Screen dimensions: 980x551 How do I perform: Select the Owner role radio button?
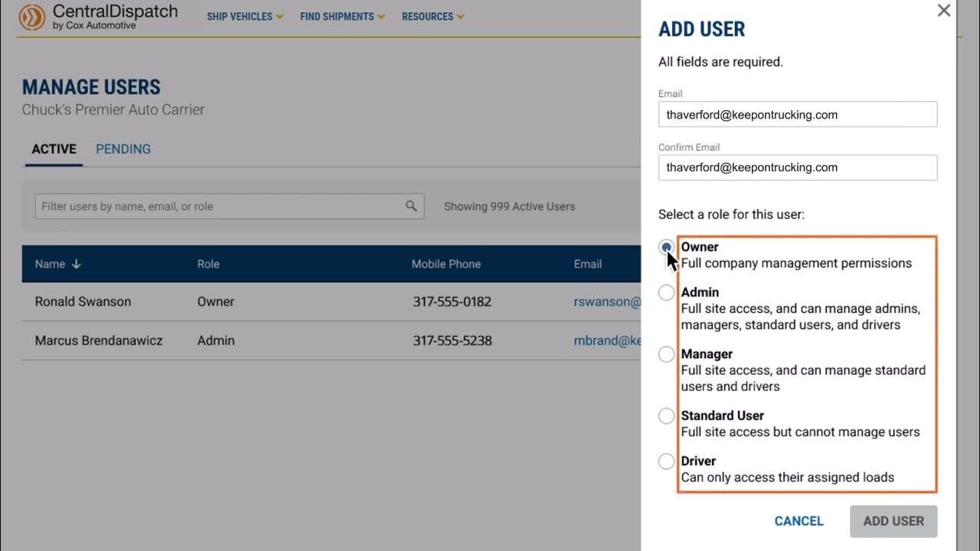[x=666, y=247]
